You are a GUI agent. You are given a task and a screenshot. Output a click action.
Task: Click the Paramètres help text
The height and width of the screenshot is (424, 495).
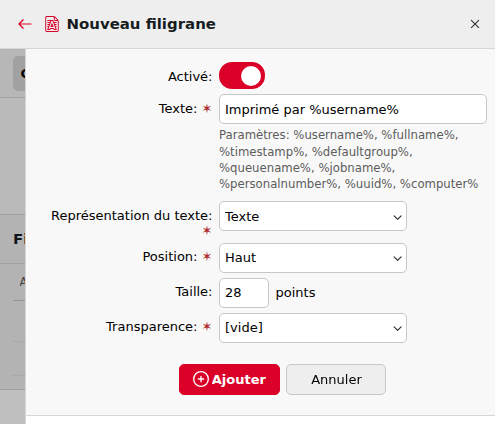(349, 159)
